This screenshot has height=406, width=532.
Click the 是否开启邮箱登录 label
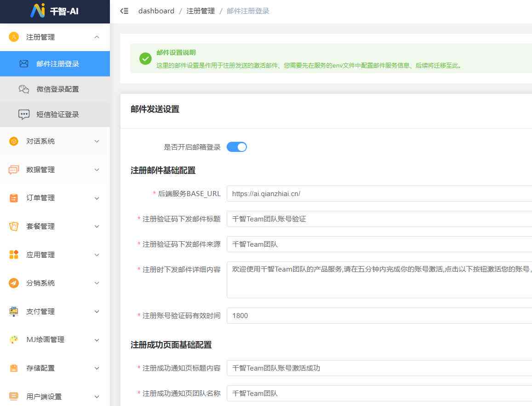point(192,147)
